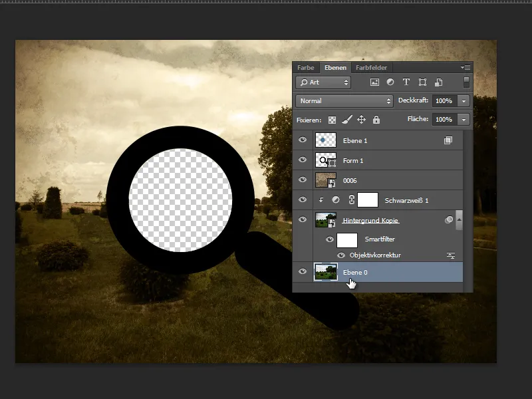Click the "Smartfilter" label
Viewport: 532px width, 399px height.
click(x=380, y=239)
